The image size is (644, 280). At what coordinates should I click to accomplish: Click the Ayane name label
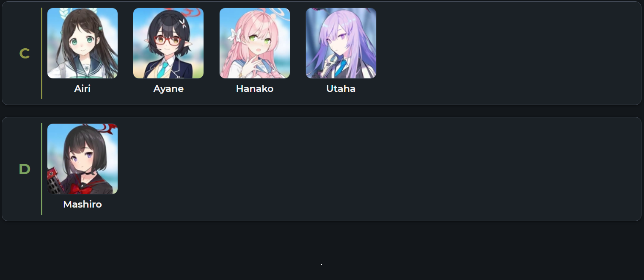(168, 89)
